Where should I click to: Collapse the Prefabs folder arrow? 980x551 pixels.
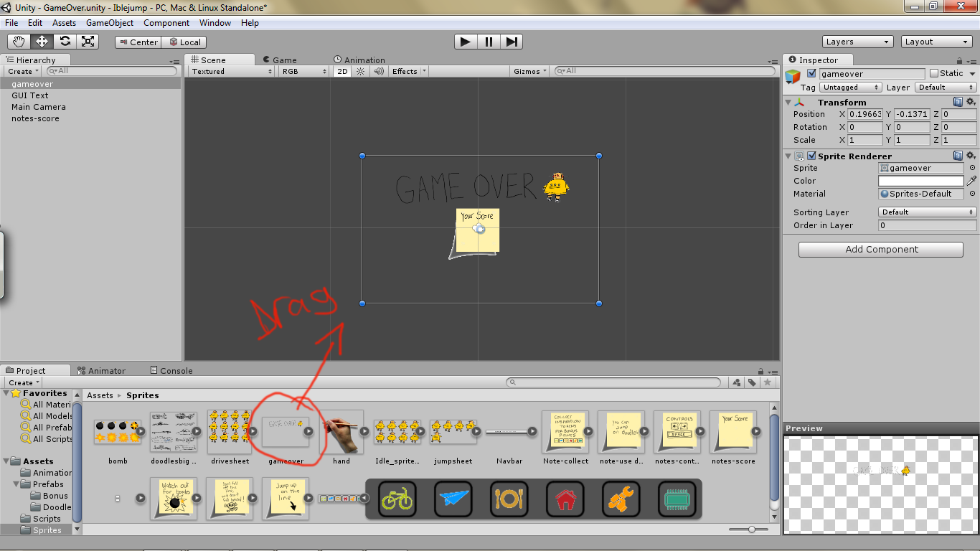[15, 484]
